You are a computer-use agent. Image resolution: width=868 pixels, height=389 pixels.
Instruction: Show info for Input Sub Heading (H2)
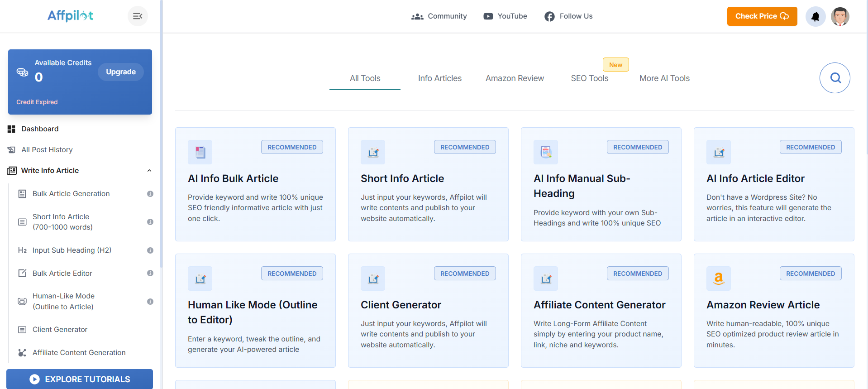pos(150,250)
